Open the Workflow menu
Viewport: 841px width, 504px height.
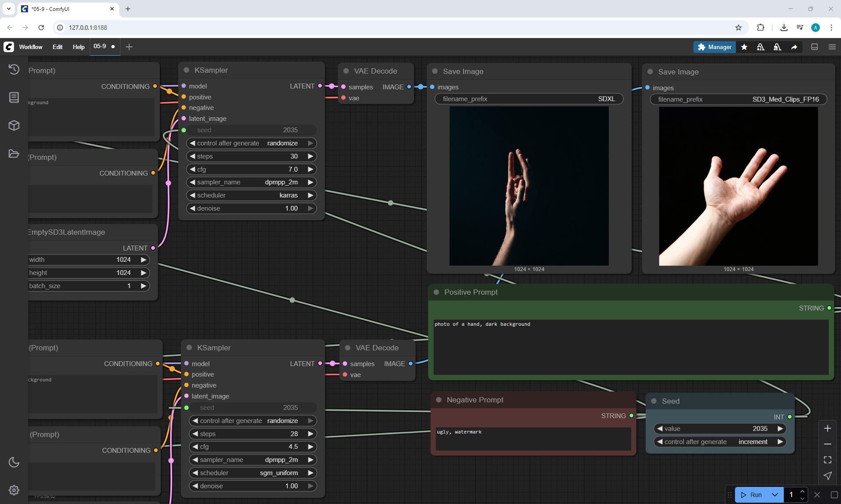click(x=31, y=47)
